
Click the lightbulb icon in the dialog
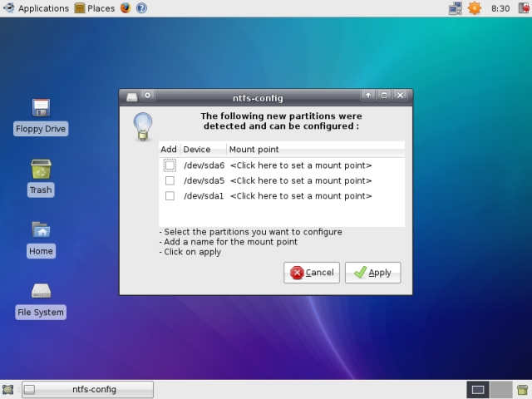coord(143,126)
